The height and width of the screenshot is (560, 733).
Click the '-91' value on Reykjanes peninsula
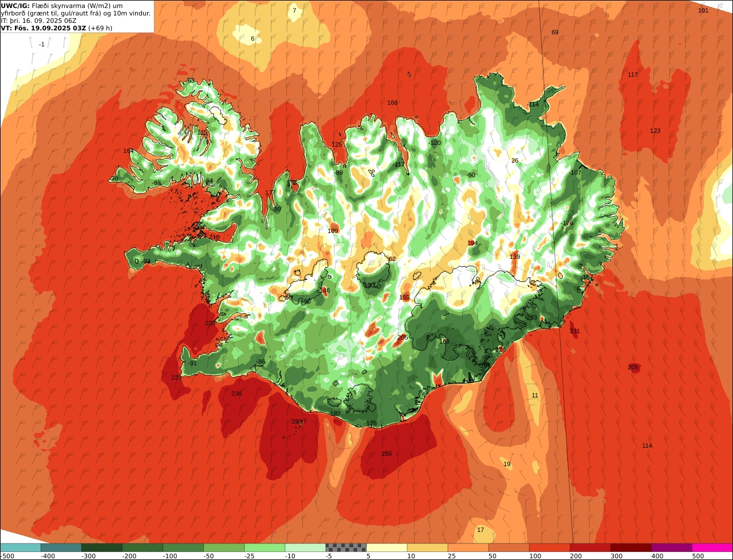[192, 364]
